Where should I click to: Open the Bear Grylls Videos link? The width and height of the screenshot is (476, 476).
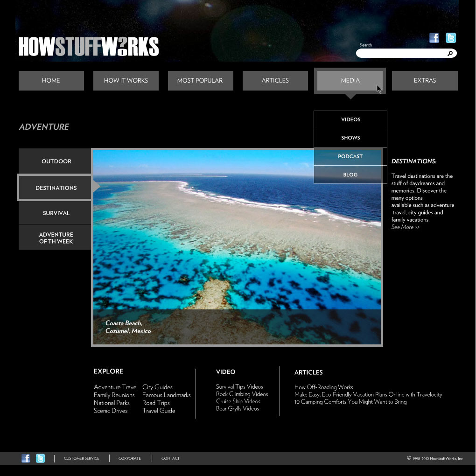tap(238, 408)
